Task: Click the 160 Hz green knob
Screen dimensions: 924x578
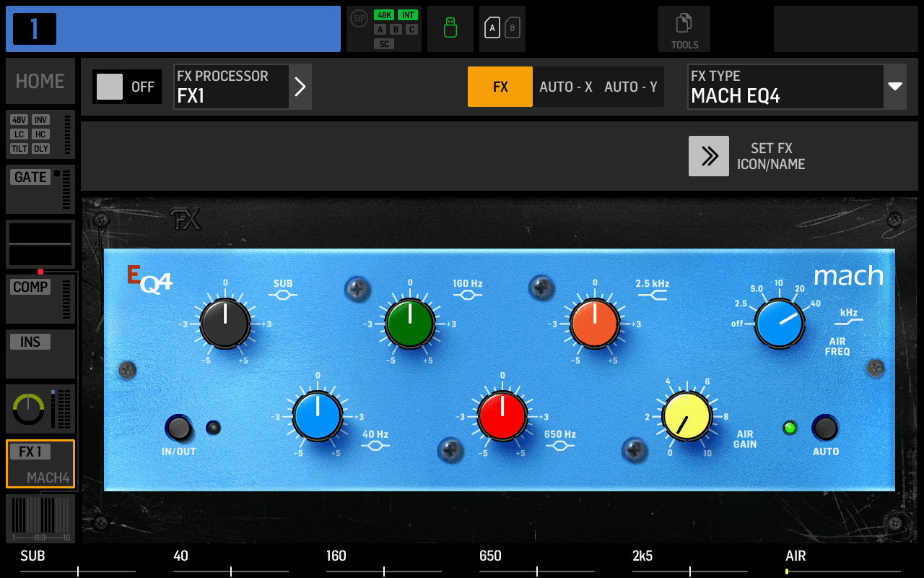Action: pos(410,324)
